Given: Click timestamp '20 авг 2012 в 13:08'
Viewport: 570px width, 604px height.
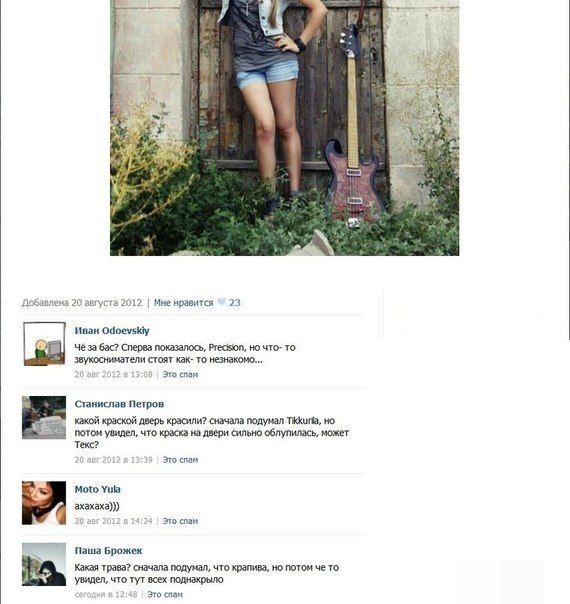Looking at the screenshot, I should point(113,374).
